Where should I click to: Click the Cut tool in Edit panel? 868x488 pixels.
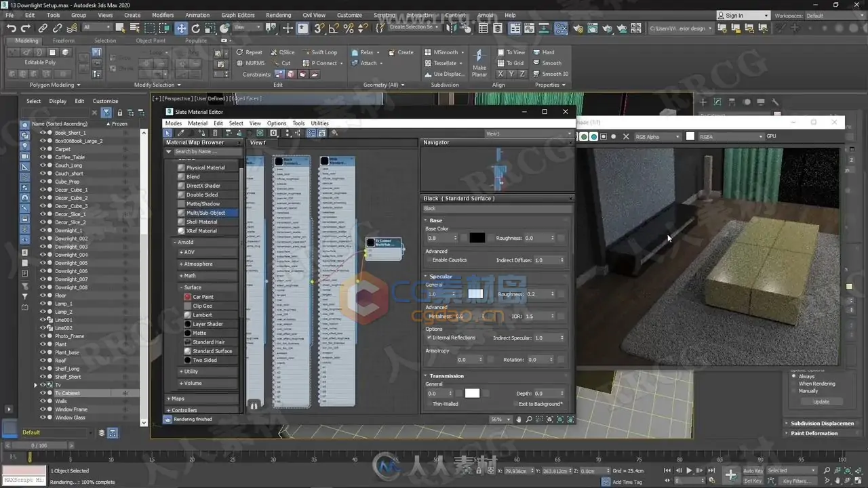click(281, 63)
